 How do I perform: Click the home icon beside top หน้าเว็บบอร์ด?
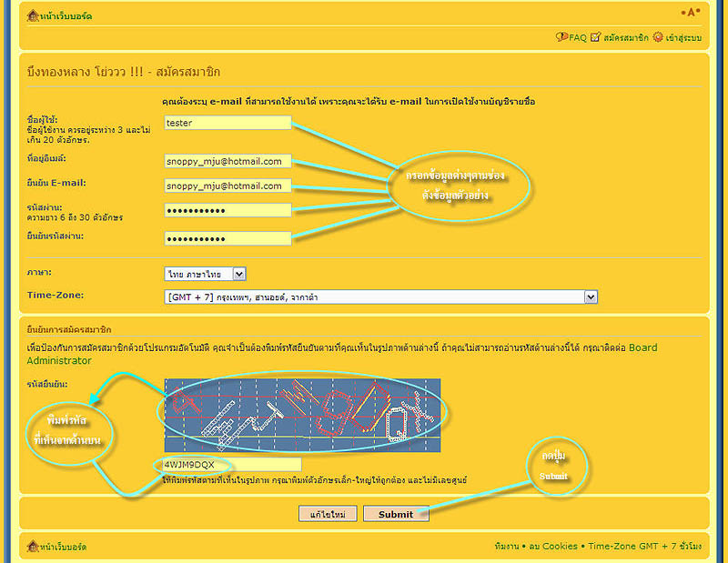[x=33, y=15]
